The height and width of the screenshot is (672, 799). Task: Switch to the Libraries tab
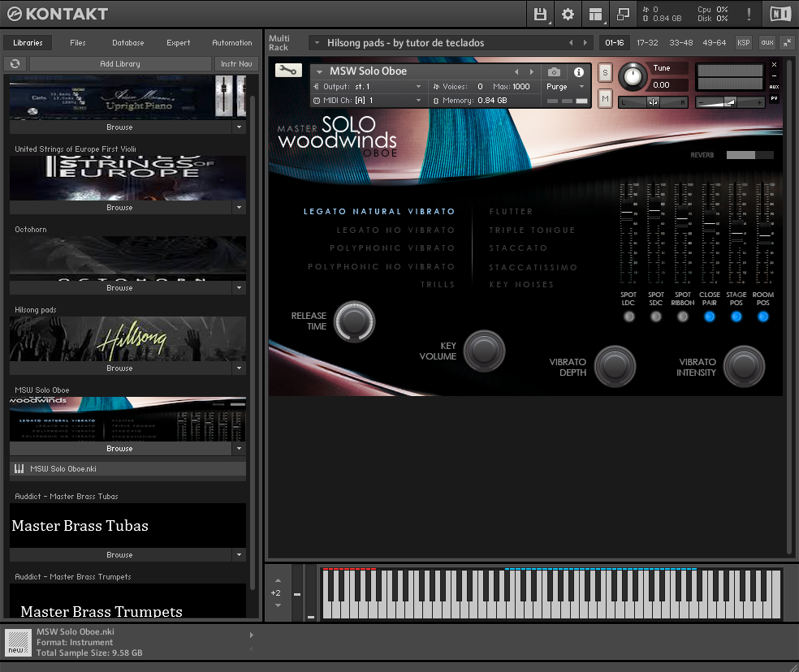tap(28, 43)
